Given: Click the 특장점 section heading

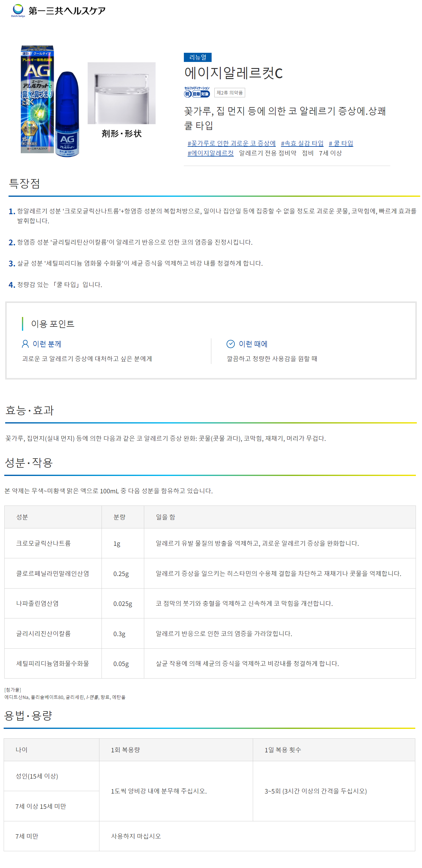Looking at the screenshot, I should pyautogui.click(x=24, y=184).
